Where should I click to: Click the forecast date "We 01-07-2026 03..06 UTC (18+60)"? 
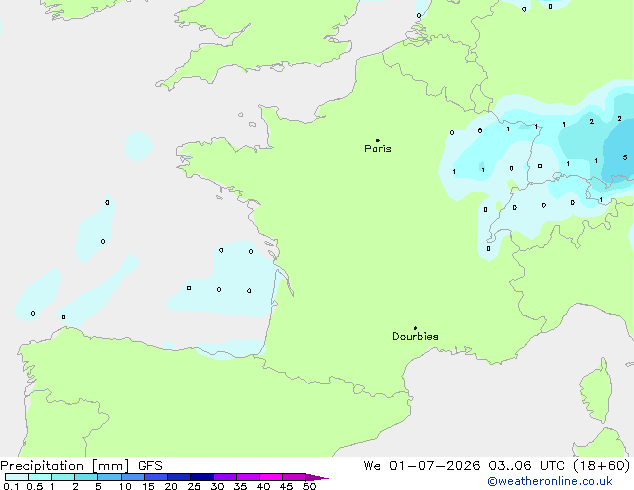click(497, 466)
